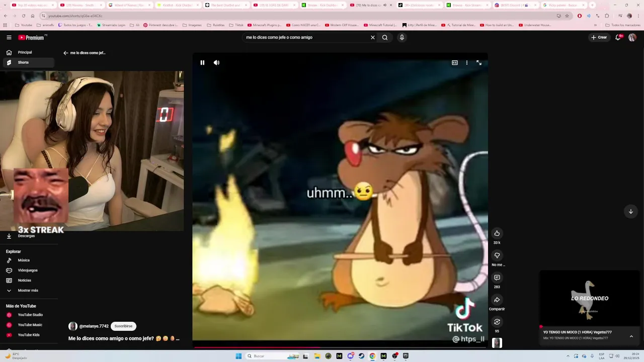Screen dimensions: 644x362
Task: Open the LO REDONDEO mini player video
Action: coord(590,299)
